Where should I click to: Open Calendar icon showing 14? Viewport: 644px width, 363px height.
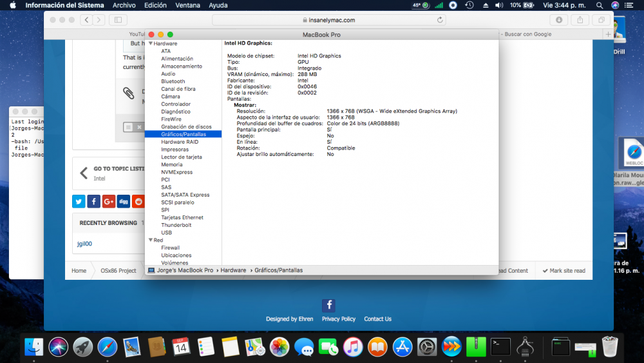coord(181,346)
